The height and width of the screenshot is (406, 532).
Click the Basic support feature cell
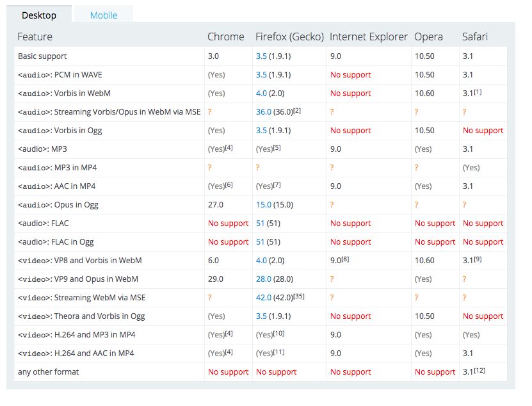point(109,56)
